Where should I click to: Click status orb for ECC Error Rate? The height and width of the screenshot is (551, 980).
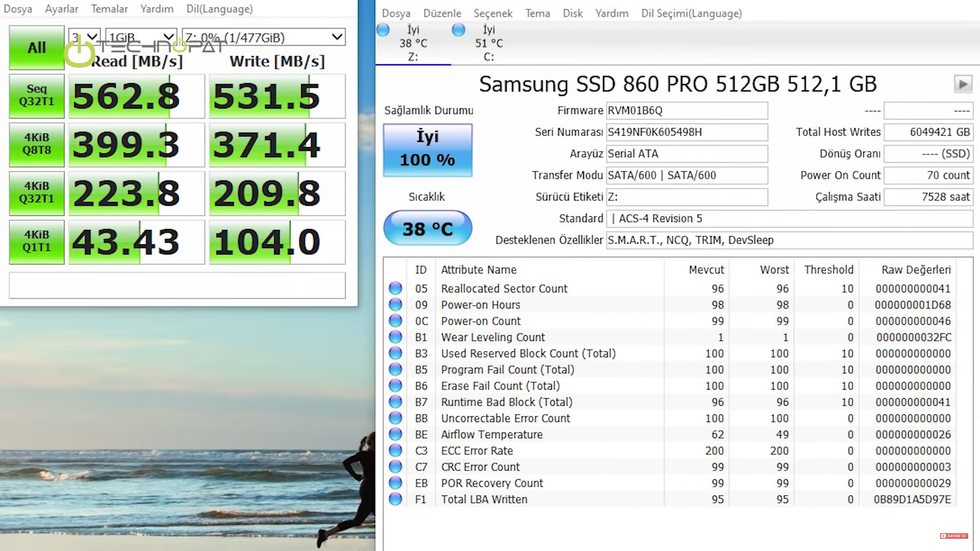[395, 450]
